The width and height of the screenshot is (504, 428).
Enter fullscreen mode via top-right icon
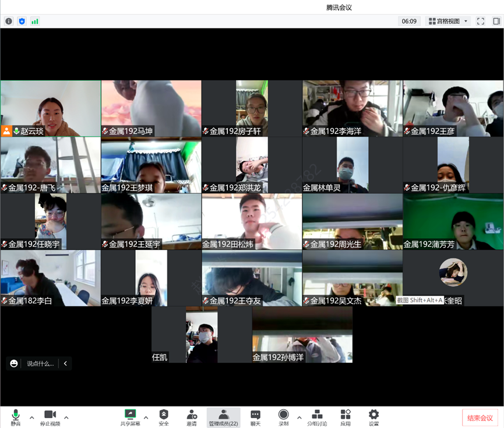point(481,21)
